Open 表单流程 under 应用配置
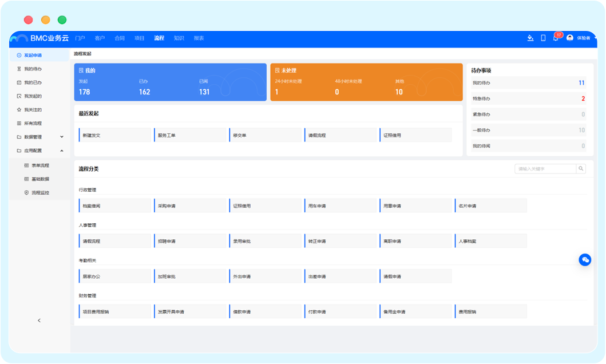The image size is (606, 364). click(x=40, y=165)
